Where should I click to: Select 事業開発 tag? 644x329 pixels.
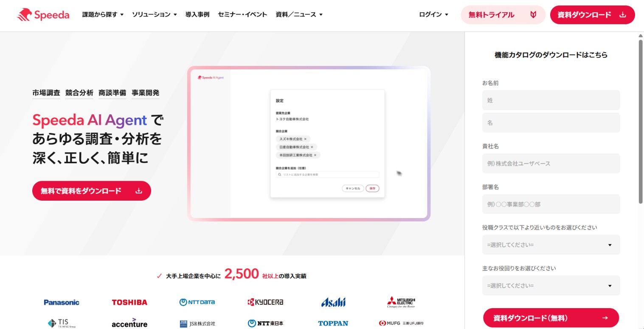[x=146, y=93]
